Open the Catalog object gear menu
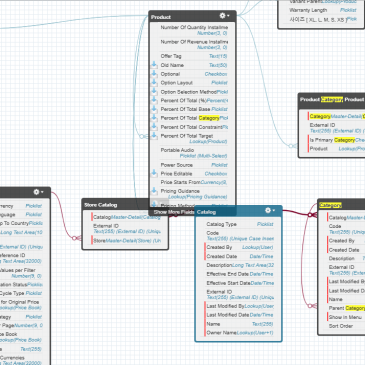365x365 pixels. (270, 211)
